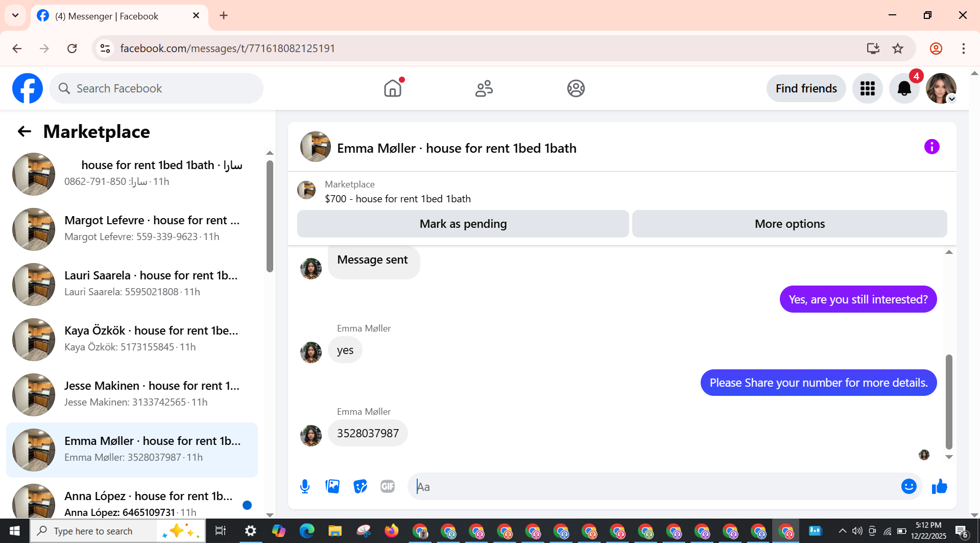The height and width of the screenshot is (543, 980).
Task: Open Kaya Özkök conversation
Action: click(x=132, y=339)
